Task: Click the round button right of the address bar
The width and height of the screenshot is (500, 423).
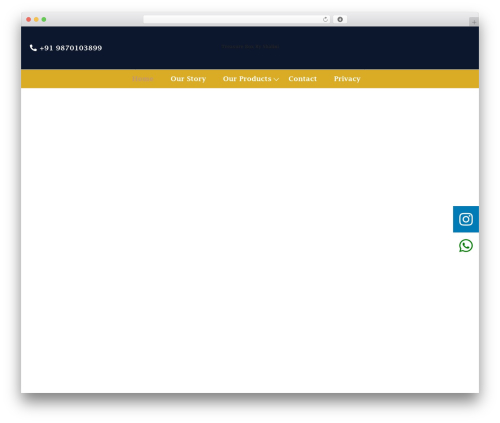Action: pyautogui.click(x=340, y=19)
